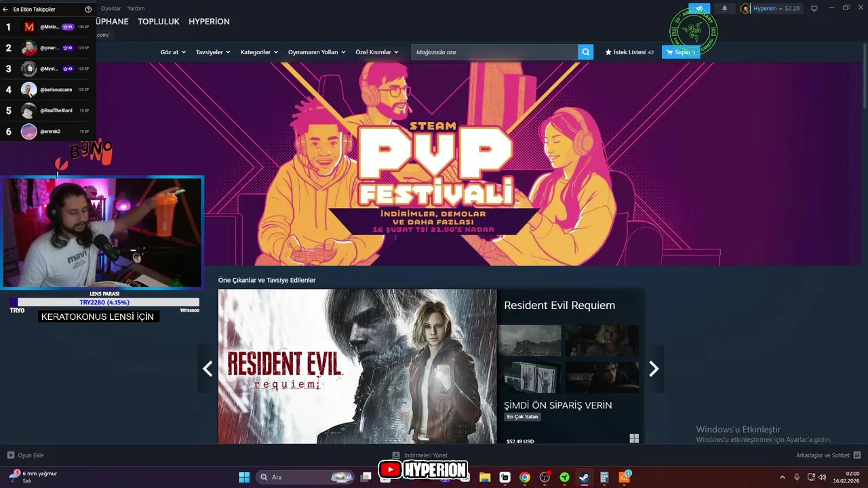This screenshot has width=868, height=488.
Task: Open İstek Listesi wishlist link
Action: point(629,52)
